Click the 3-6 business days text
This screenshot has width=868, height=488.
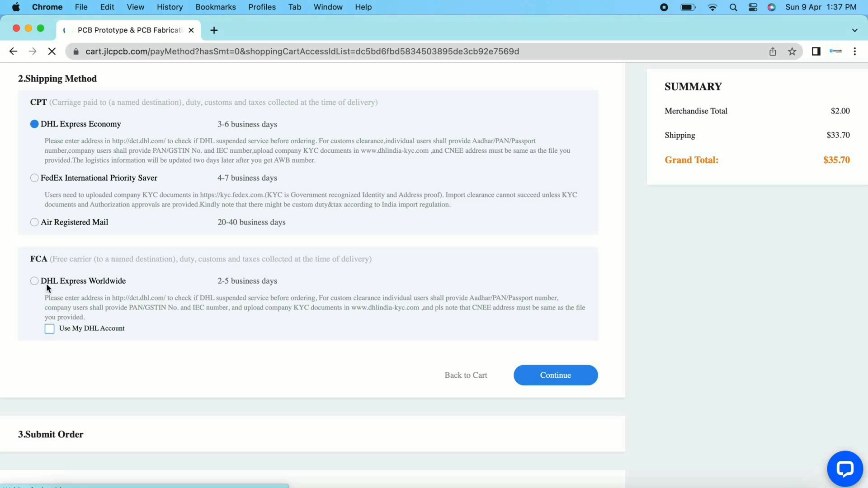247,124
